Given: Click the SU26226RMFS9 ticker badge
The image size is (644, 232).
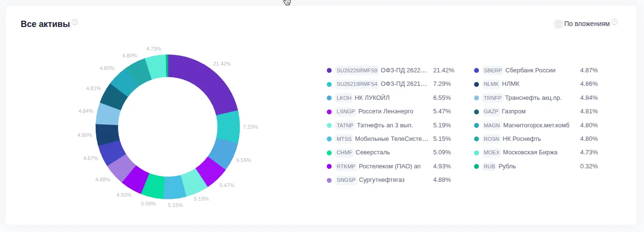Looking at the screenshot, I should click(357, 70).
